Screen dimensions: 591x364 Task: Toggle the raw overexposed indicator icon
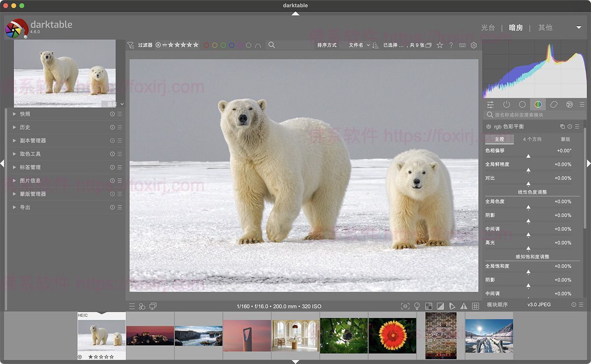(x=428, y=306)
